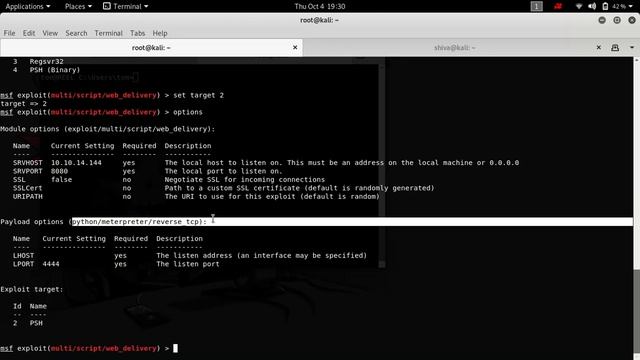Viewport: 640px width, 360px height.
Task: Maximize the terminal window
Action: point(617,20)
